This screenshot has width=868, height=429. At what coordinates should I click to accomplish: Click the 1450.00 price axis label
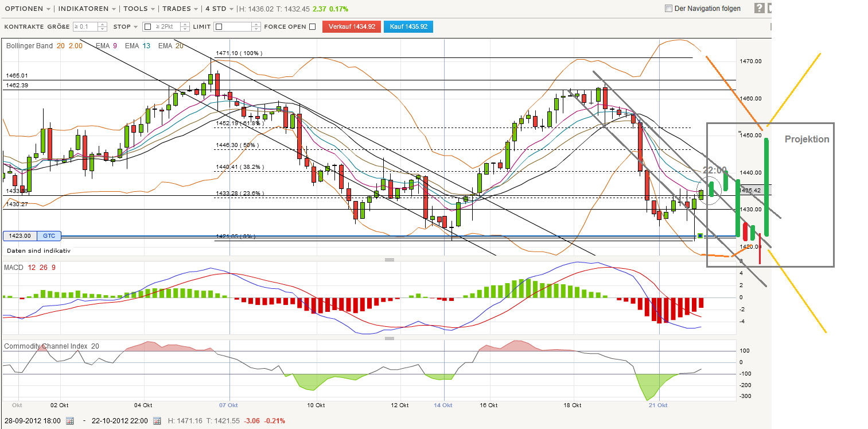pos(750,135)
